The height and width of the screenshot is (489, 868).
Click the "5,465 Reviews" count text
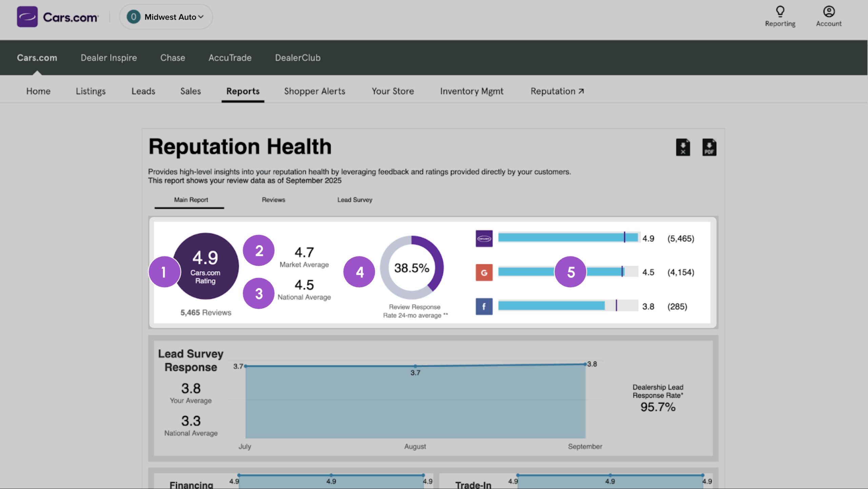tap(206, 312)
